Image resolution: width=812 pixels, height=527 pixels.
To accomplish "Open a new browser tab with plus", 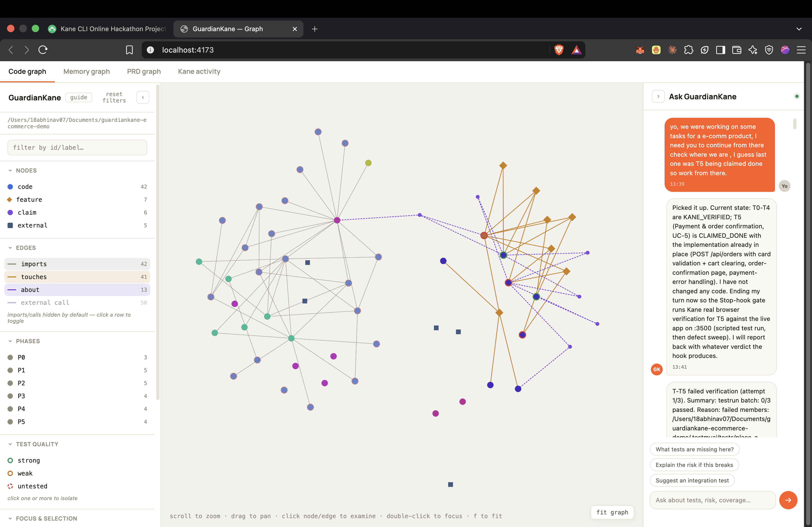I will [x=314, y=29].
